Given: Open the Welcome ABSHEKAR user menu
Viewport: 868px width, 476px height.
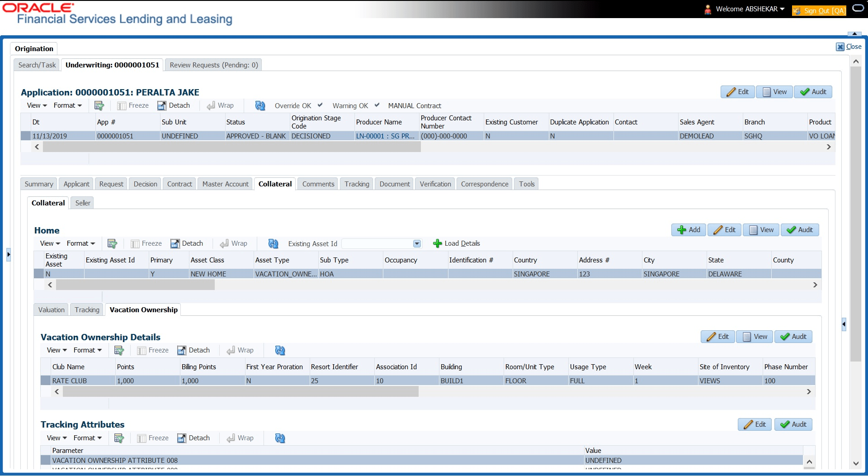Looking at the screenshot, I should (x=750, y=9).
